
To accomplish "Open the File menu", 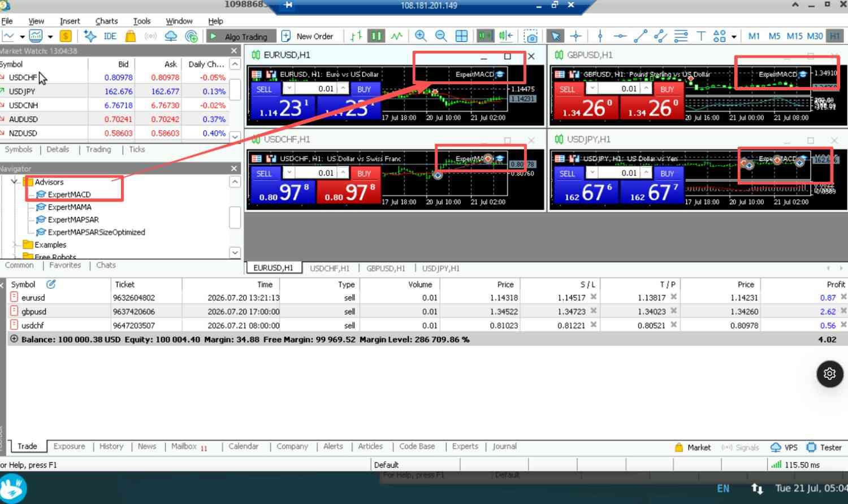I will pos(7,21).
